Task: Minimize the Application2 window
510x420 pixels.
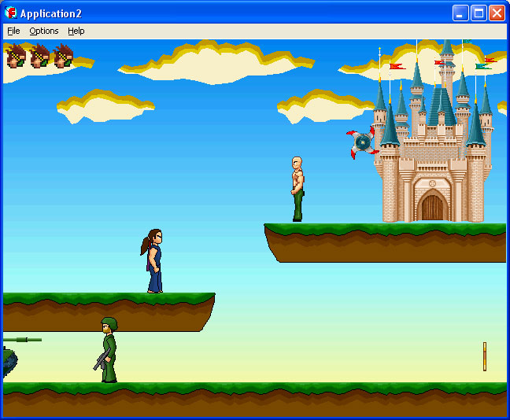Action: pos(460,13)
